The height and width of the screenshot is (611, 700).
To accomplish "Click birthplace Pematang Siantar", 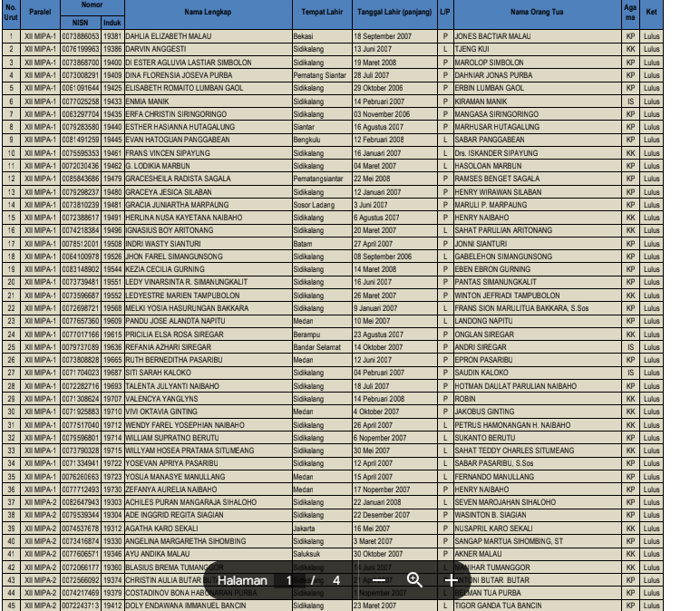I will [x=320, y=75].
